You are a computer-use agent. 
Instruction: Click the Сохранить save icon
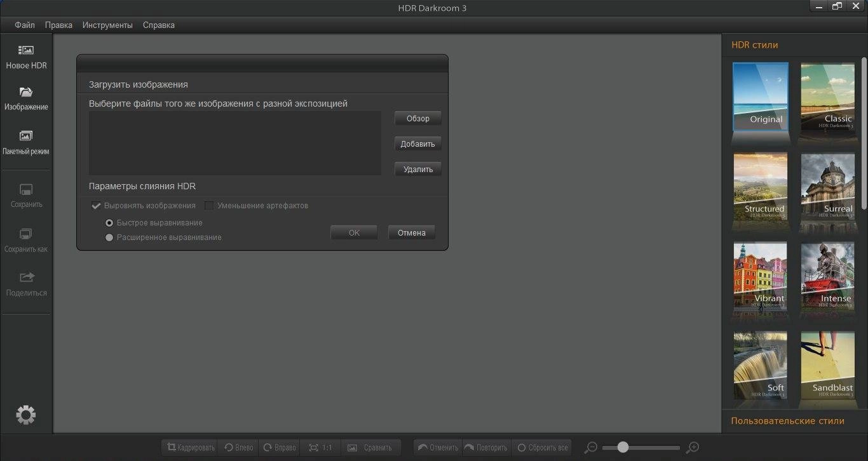[x=26, y=189]
